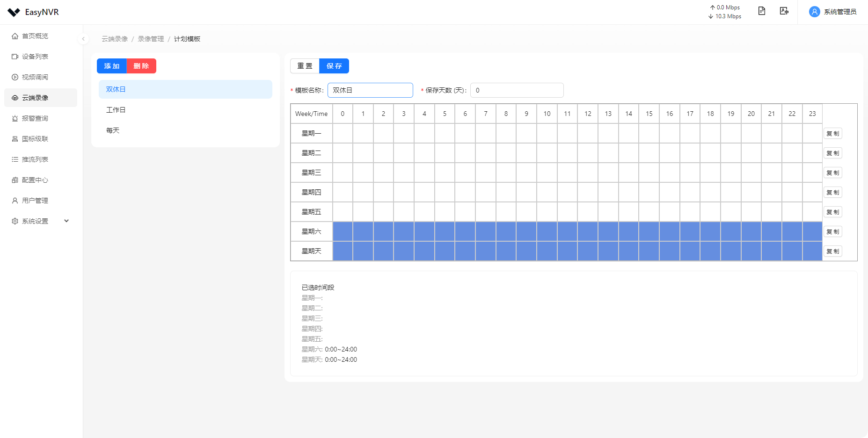Click the alarm icon next to 报警查询
The width and height of the screenshot is (868, 438).
[15, 118]
